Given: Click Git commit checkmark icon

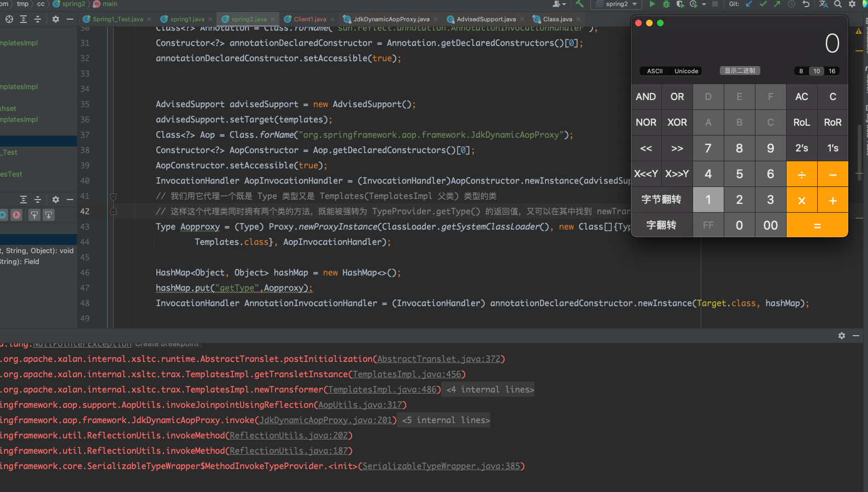Looking at the screenshot, I should 763,4.
